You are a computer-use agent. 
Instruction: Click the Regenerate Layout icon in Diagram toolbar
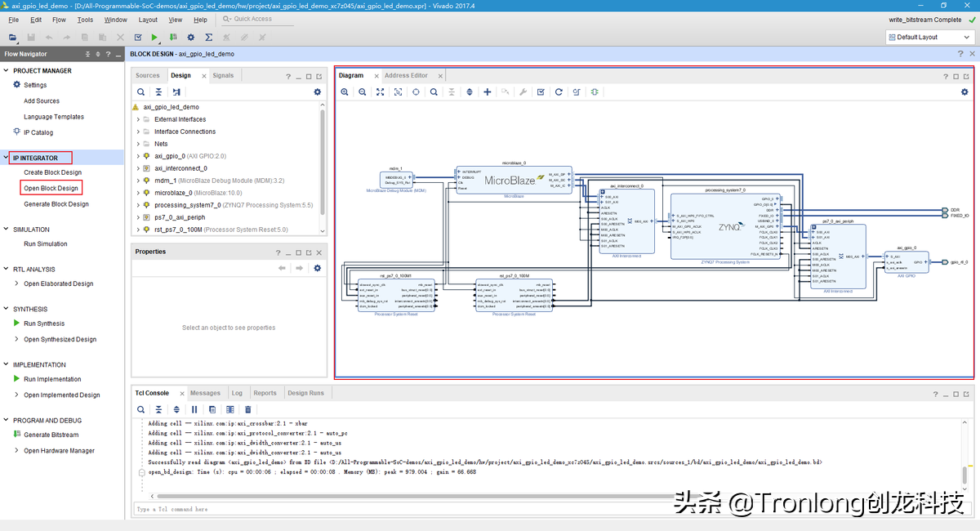[x=558, y=91]
